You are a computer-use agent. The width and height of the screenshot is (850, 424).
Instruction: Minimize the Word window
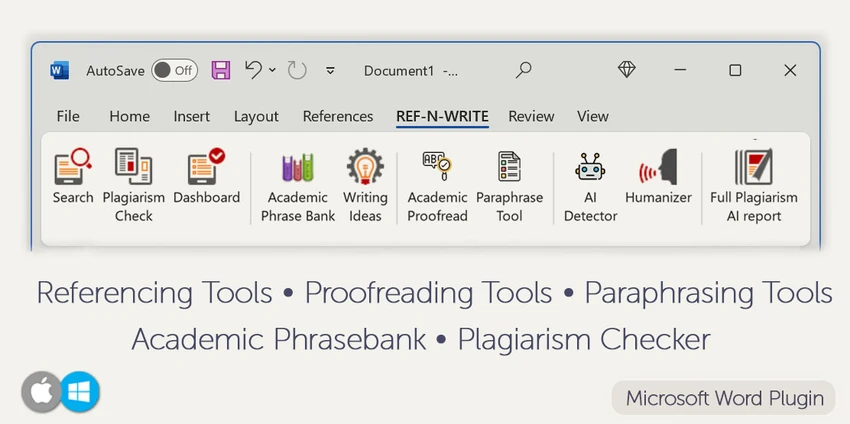point(680,70)
